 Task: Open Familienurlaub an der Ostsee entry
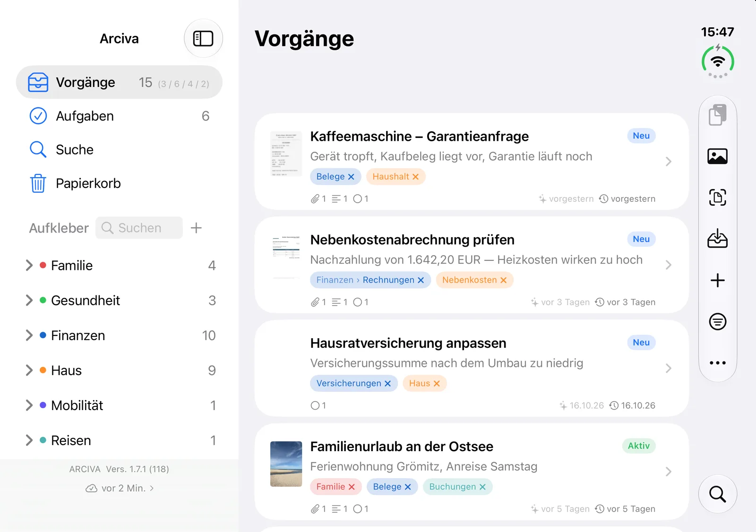[x=472, y=472]
